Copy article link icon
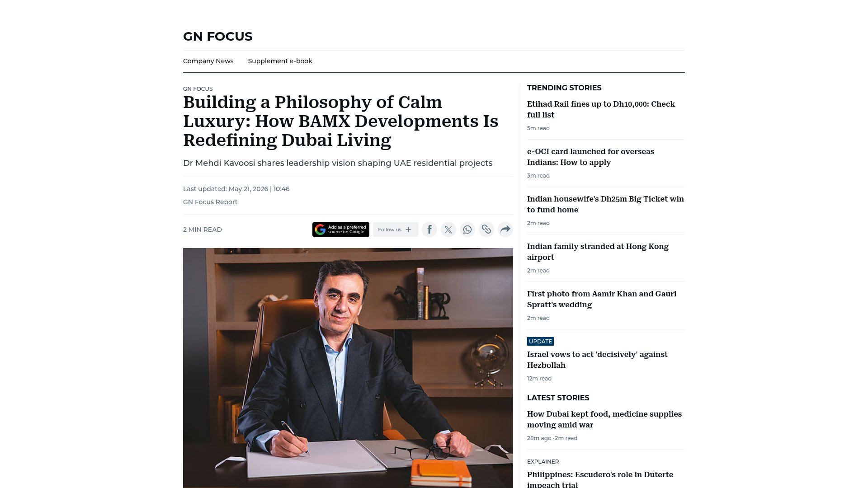This screenshot has height=488, width=868. 486,230
